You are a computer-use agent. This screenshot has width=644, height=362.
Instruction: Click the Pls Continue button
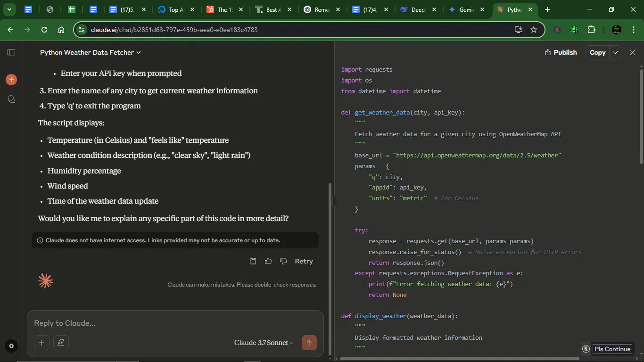click(612, 349)
